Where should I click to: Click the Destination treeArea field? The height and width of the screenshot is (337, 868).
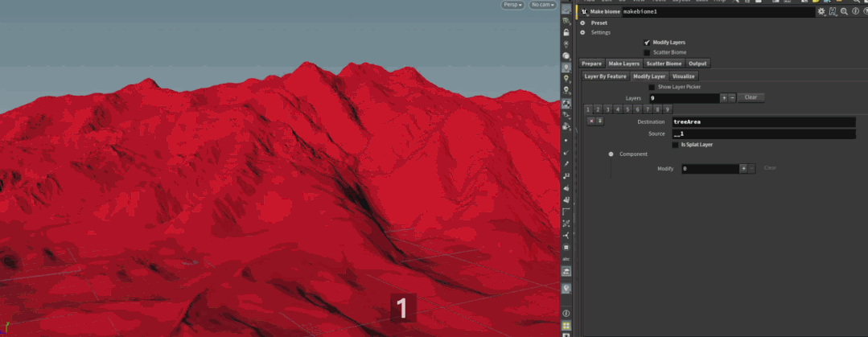click(764, 121)
